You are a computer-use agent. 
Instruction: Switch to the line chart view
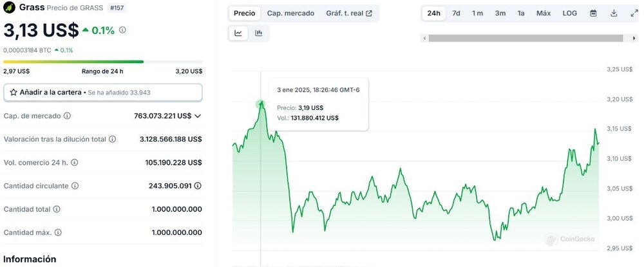pos(238,33)
